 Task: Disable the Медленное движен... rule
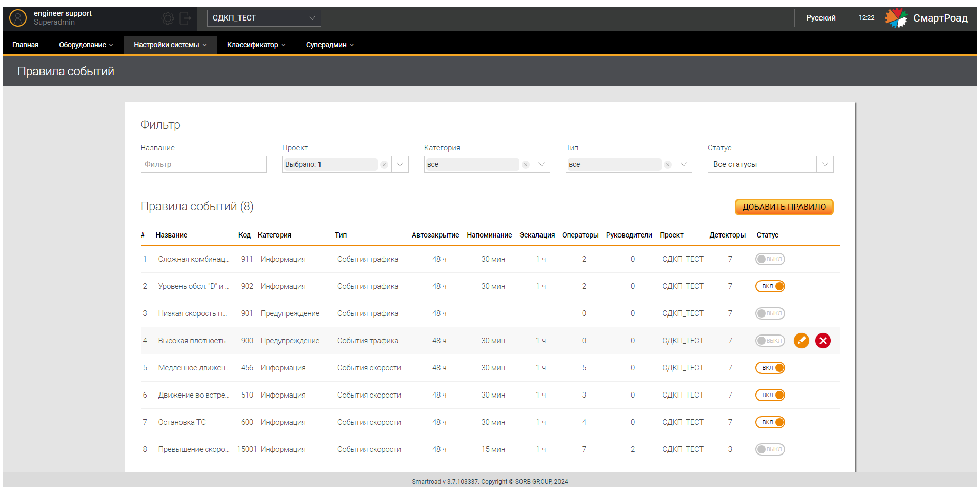pos(770,368)
